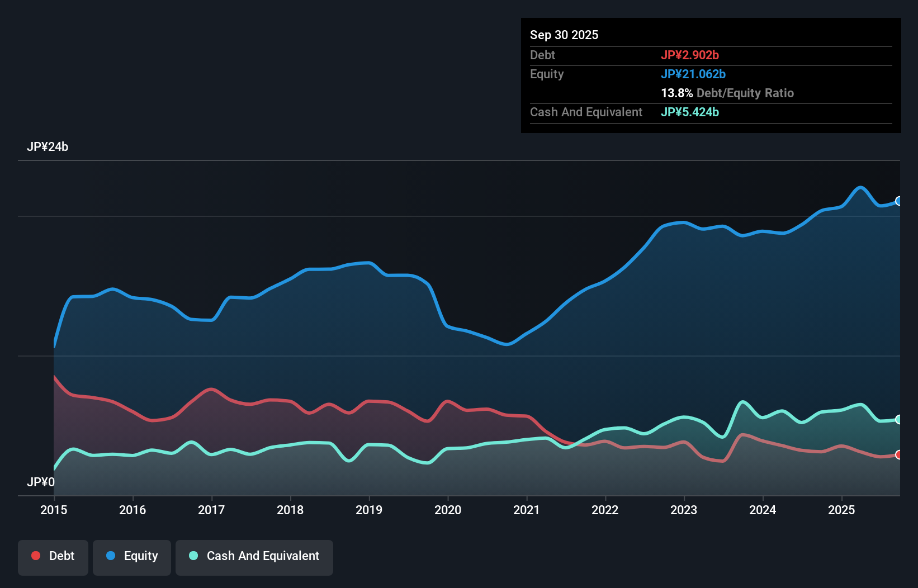Expand the Sep 30 2025 tooltip panel
Image resolution: width=918 pixels, height=588 pixels.
564,35
